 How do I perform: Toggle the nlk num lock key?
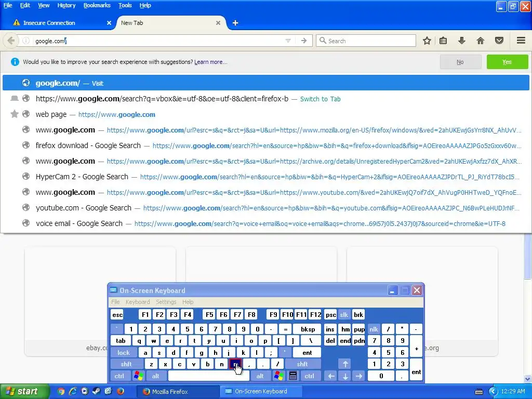click(374, 329)
